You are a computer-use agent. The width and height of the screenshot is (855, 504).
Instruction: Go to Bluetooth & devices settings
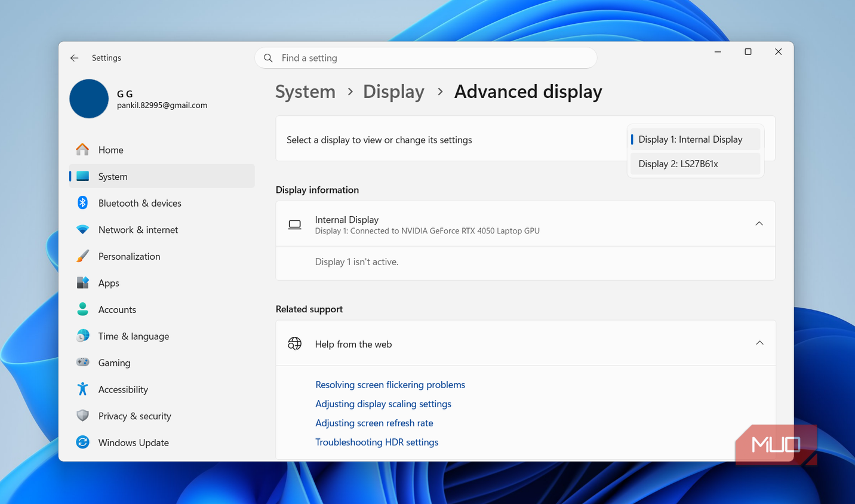(x=162, y=203)
